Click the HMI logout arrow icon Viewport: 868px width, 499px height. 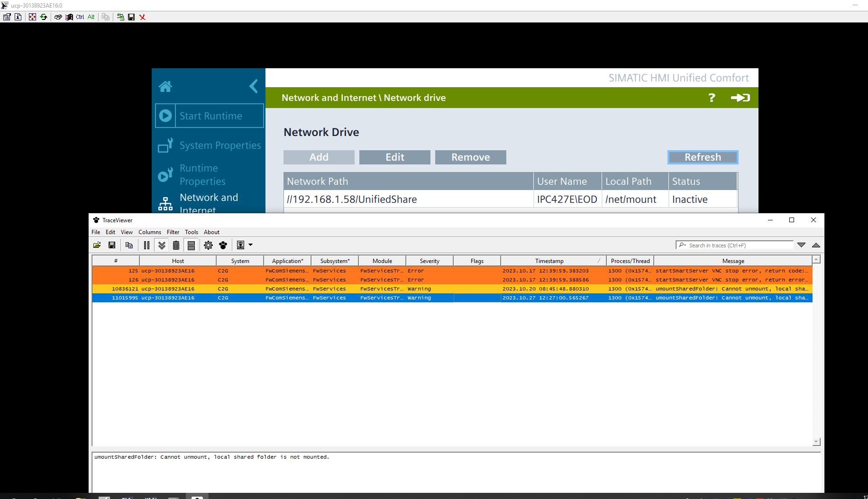coord(740,98)
